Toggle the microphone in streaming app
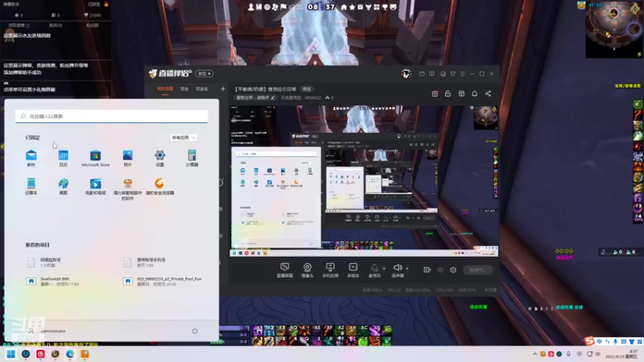The height and width of the screenshot is (362, 644). click(374, 270)
